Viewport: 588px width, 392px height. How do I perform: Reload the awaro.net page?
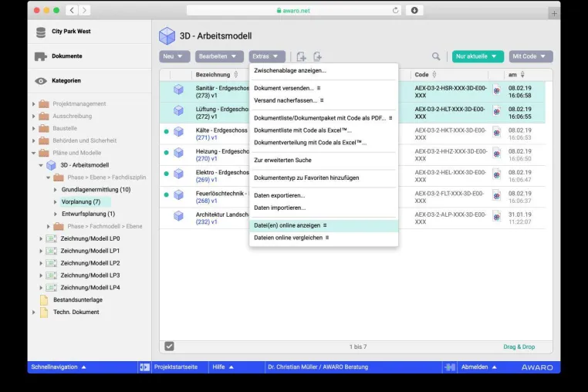[x=395, y=11]
